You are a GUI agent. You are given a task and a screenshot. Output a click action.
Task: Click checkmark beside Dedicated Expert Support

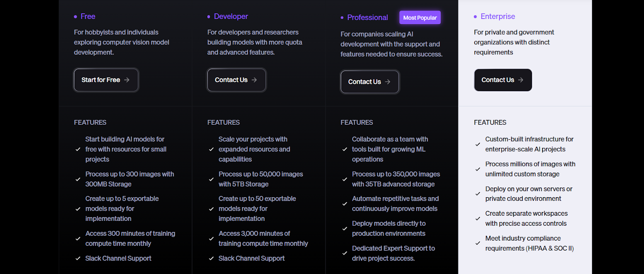(x=345, y=253)
